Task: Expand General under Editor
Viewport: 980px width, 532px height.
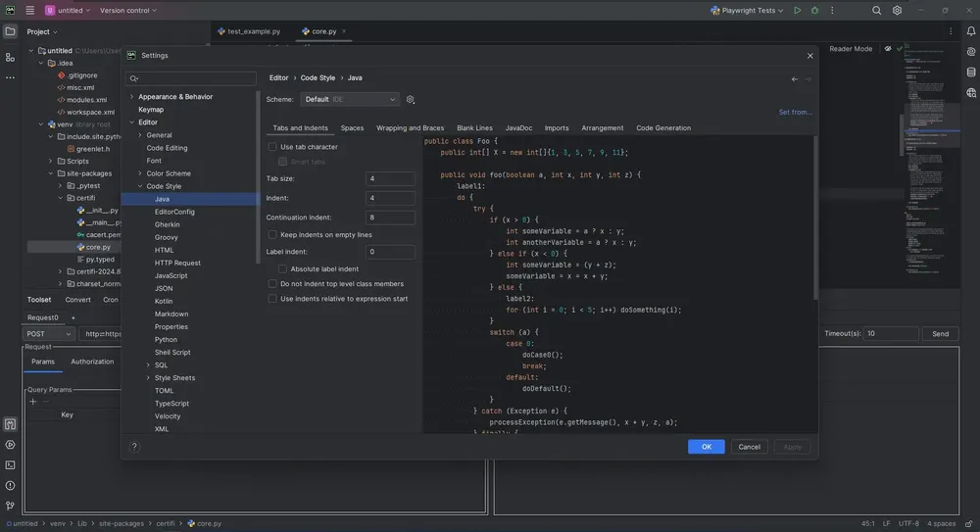Action: point(140,135)
